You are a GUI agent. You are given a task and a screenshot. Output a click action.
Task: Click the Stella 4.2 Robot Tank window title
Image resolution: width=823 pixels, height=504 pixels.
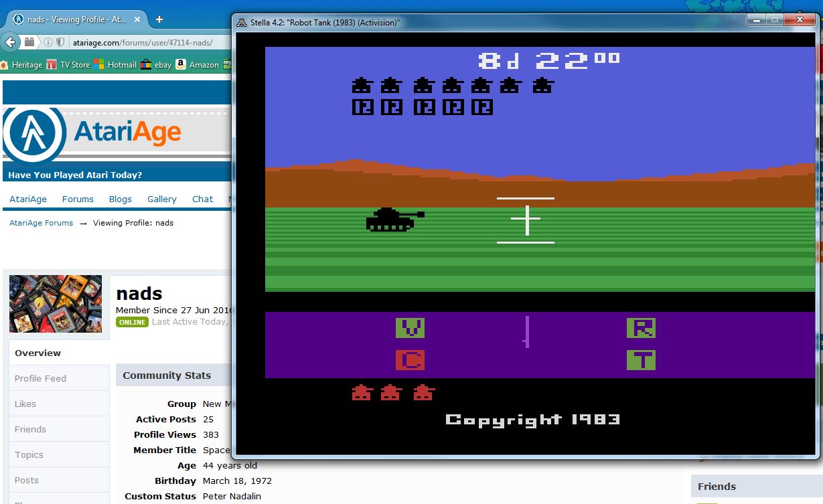(x=325, y=23)
